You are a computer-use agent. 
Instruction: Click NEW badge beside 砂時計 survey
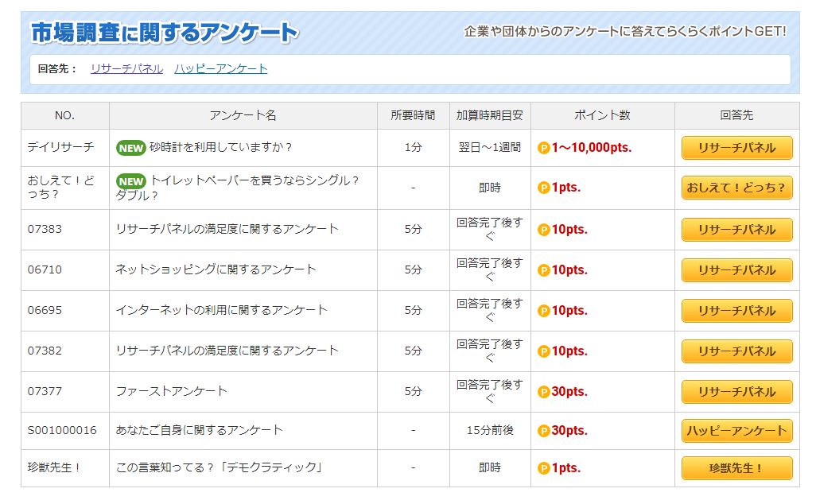(x=130, y=148)
